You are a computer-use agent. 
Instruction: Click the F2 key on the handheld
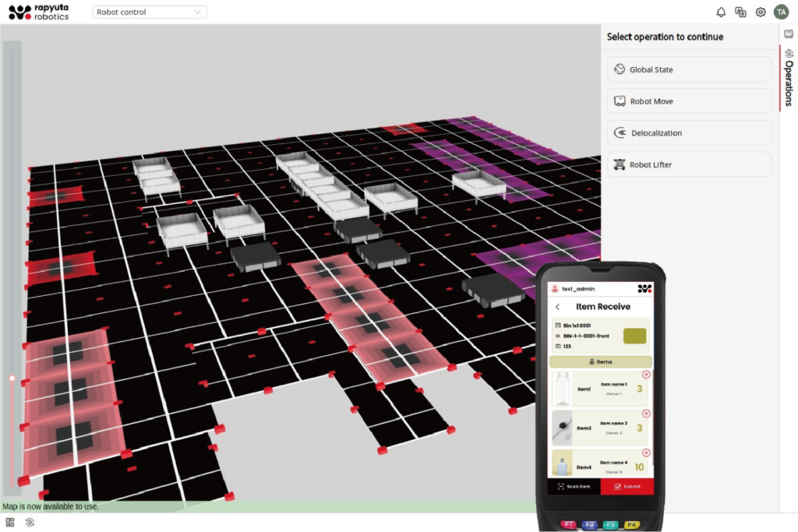point(589,524)
